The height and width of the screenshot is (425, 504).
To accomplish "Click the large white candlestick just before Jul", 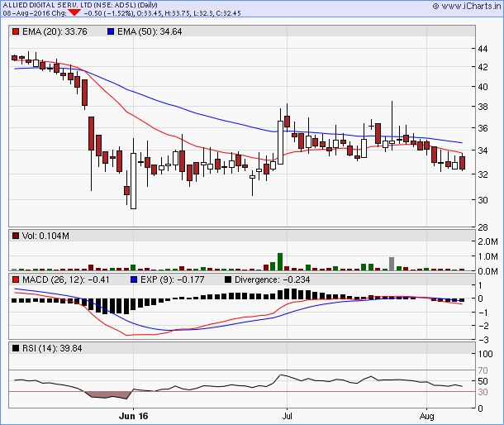I will coord(280,142).
